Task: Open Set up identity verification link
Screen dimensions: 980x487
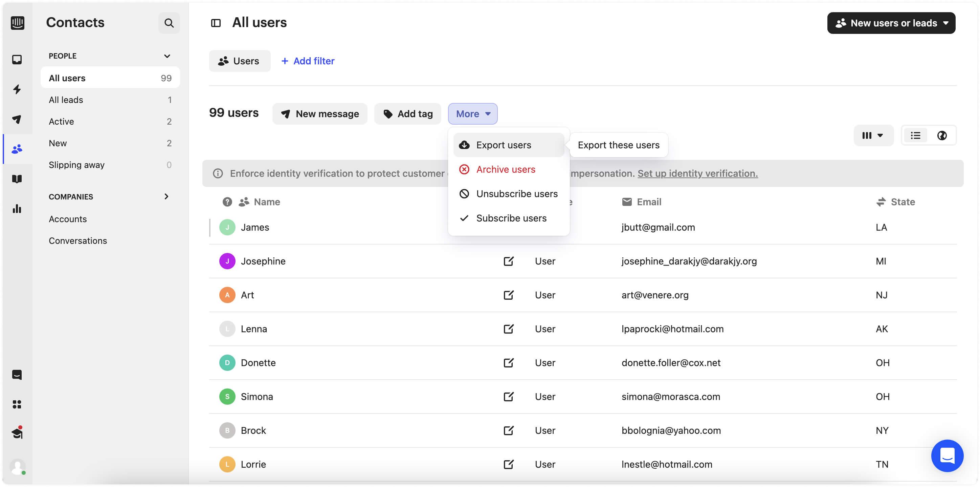Action: [x=697, y=174]
